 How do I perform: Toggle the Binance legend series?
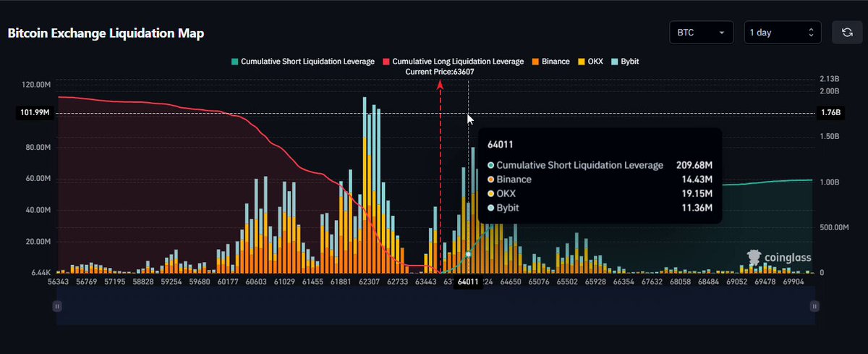550,62
